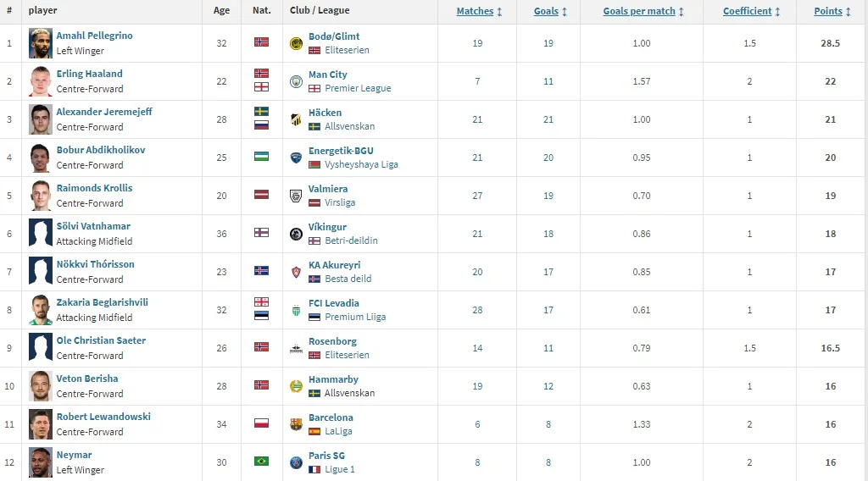Click Neymar's Brazil nationality flag
This screenshot has height=481, width=868.
(x=261, y=462)
